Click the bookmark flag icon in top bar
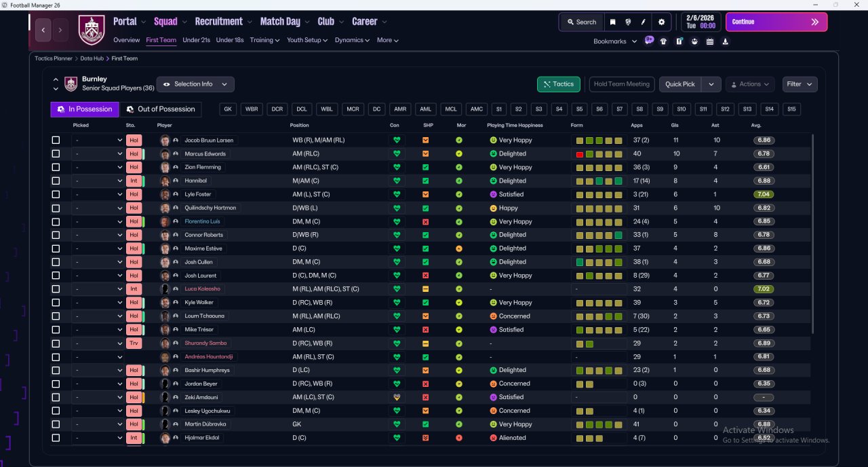The height and width of the screenshot is (467, 868). pos(612,22)
